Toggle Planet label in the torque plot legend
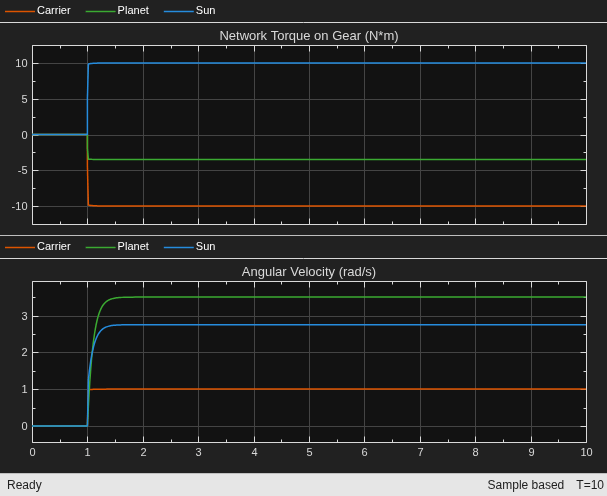The width and height of the screenshot is (607, 496). pyautogui.click(x=133, y=10)
